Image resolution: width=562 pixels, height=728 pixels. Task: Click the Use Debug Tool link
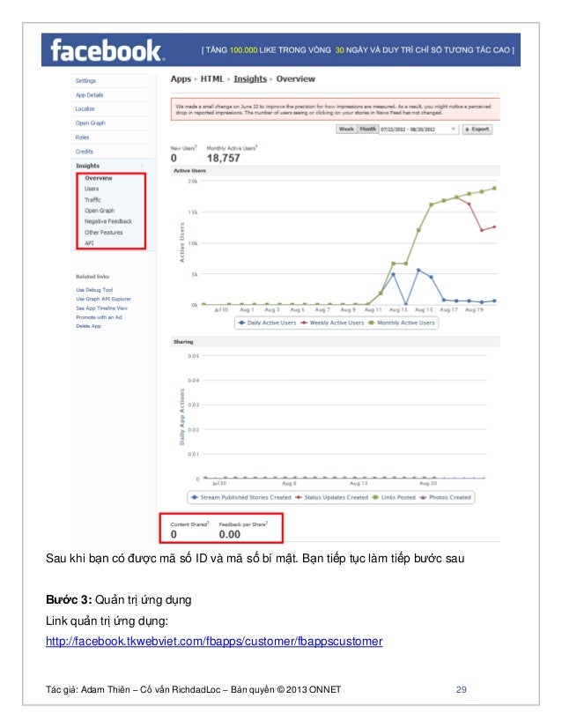pyautogui.click(x=94, y=290)
